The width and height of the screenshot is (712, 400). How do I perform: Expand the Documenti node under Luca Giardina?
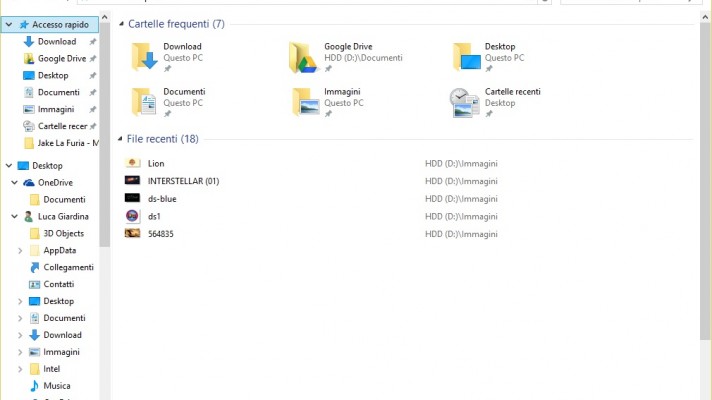pos(20,318)
